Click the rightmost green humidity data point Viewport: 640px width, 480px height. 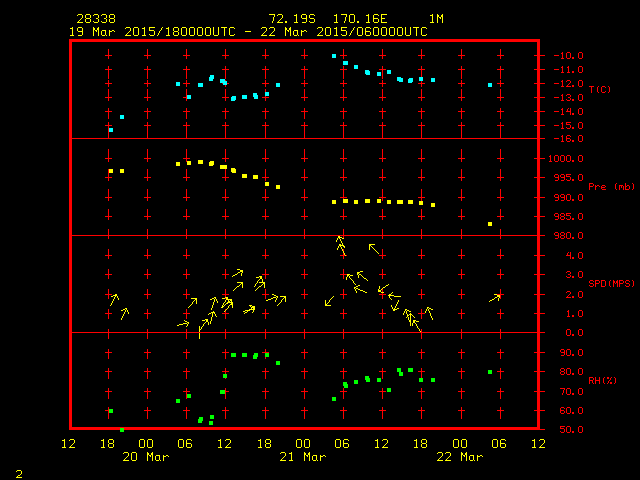[x=490, y=372]
